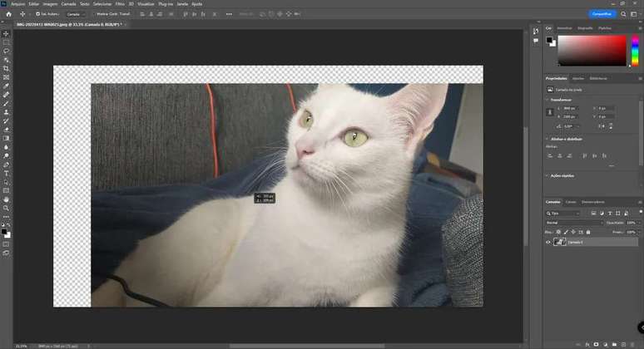Open the Normal blend mode dropdown
The width and height of the screenshot is (644, 349).
[x=575, y=223]
